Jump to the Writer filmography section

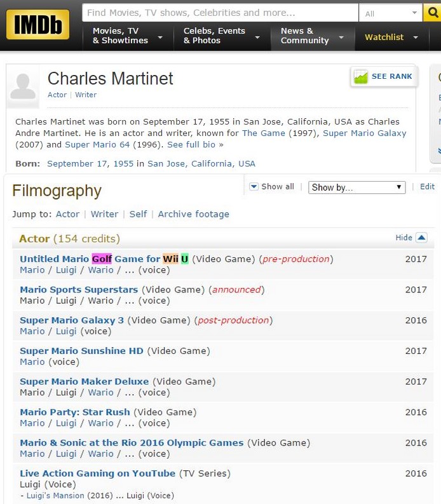click(104, 214)
